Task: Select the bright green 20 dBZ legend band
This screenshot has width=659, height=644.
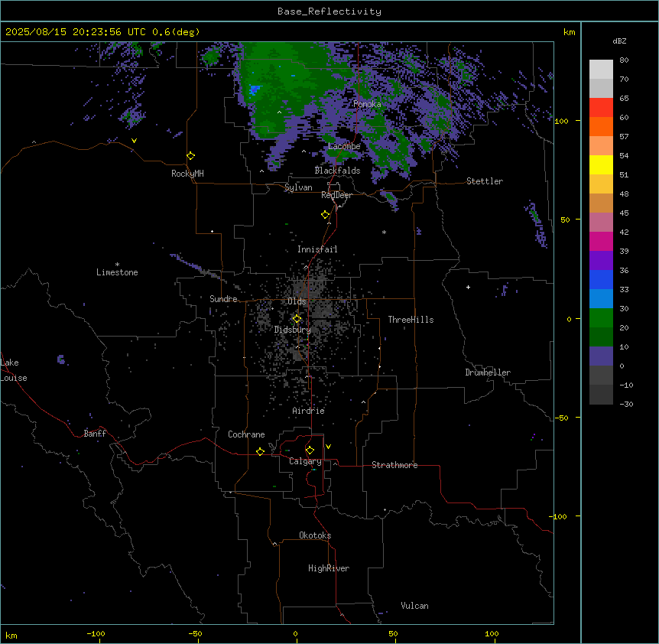Action: pyautogui.click(x=601, y=318)
